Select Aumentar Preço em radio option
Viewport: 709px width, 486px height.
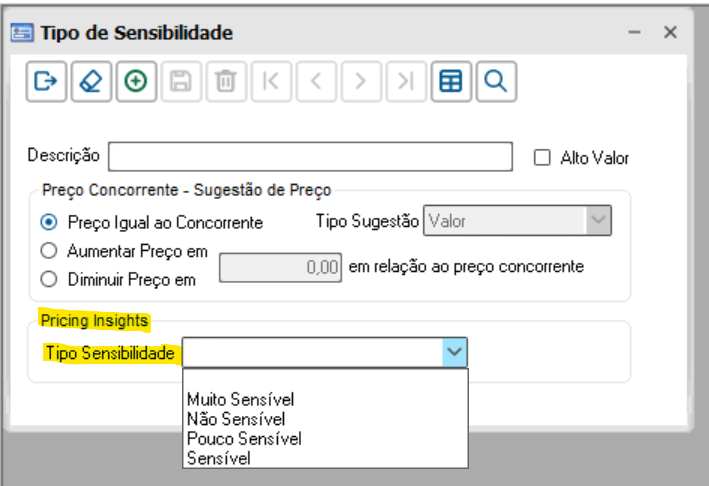coord(49,250)
